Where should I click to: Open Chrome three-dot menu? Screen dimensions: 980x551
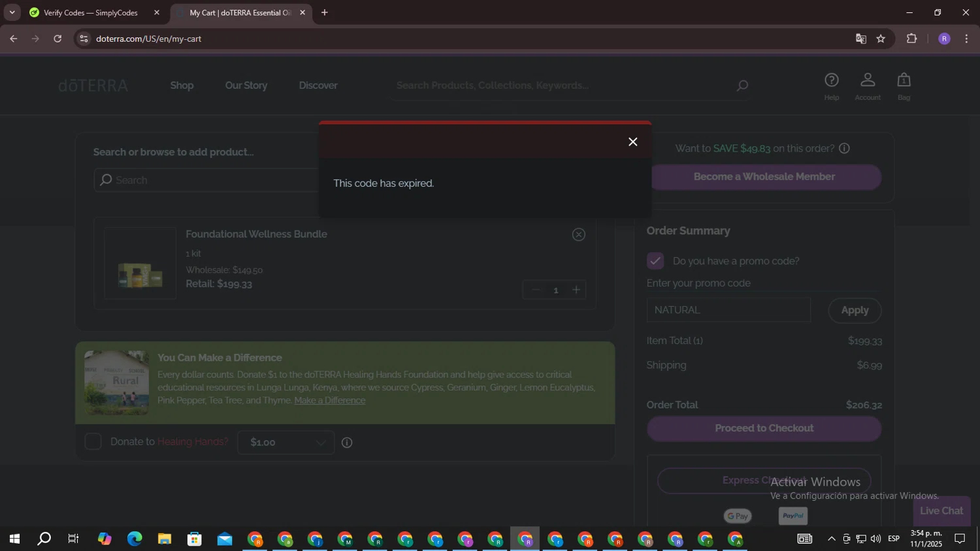(966, 39)
